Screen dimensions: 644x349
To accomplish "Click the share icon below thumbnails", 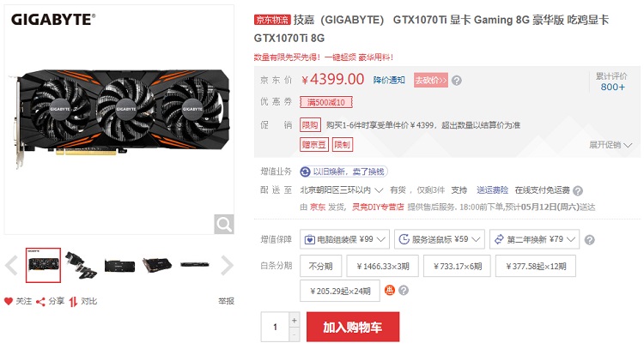I will coord(40,302).
